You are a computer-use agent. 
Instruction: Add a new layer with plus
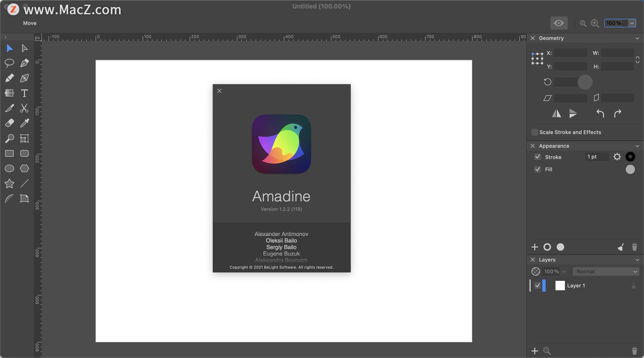[535, 351]
